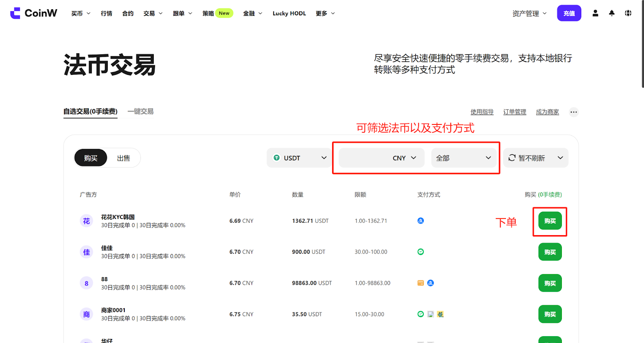Click the Alipay icon in the 花花KYC韩国 row
The image size is (644, 343).
421,221
